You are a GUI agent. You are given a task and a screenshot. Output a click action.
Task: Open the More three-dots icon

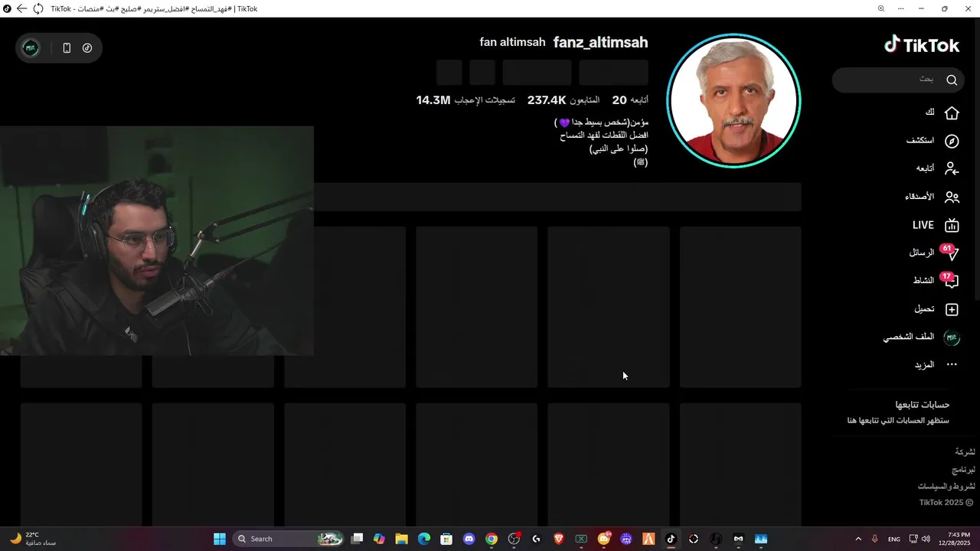[x=952, y=365]
